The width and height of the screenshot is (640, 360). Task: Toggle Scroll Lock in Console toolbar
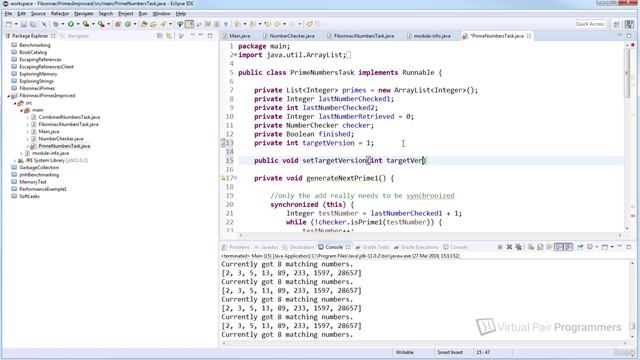coord(540,247)
